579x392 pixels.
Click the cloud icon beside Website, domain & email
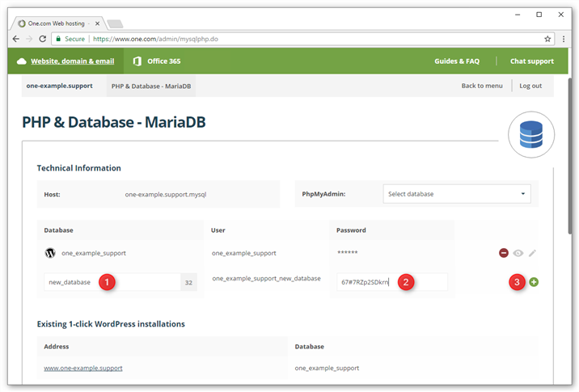(x=22, y=61)
